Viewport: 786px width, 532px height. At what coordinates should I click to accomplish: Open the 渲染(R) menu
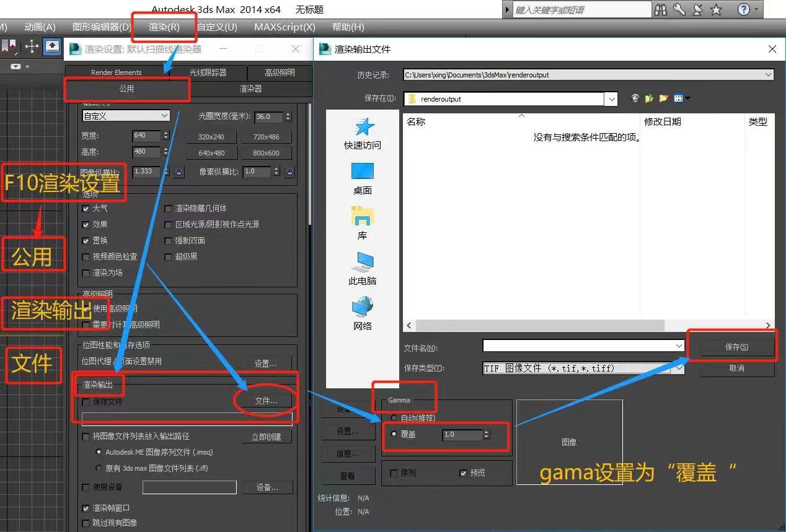pos(164,27)
